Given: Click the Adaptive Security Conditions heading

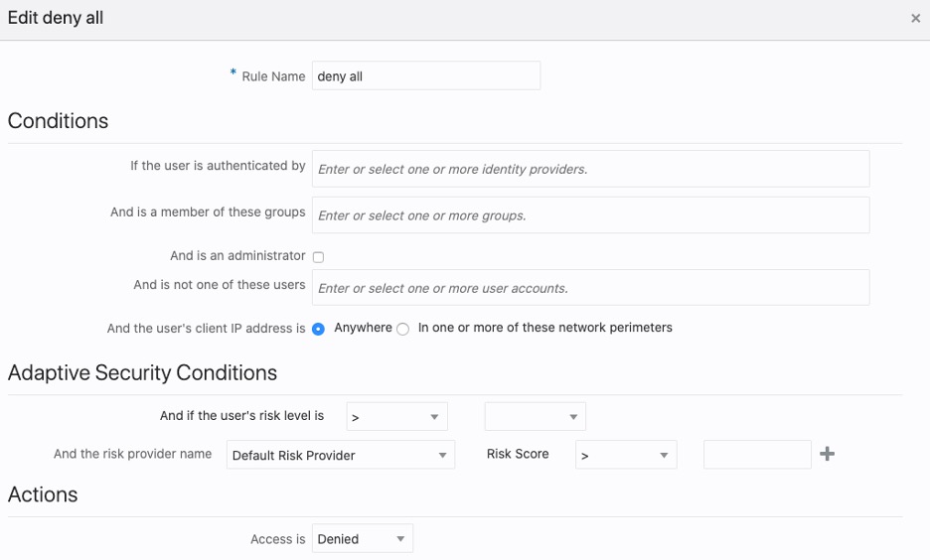Looking at the screenshot, I should tap(142, 373).
